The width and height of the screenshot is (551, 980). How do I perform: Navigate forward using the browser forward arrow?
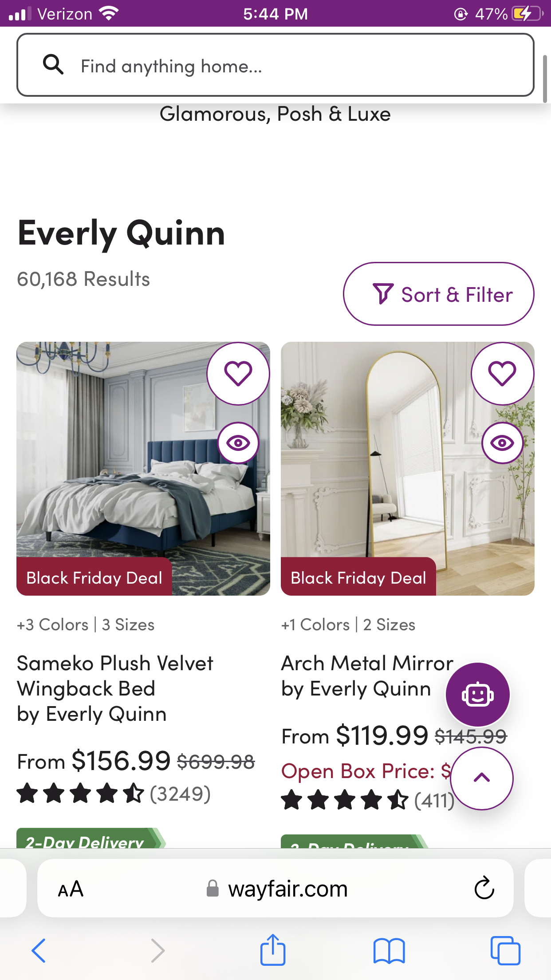(x=157, y=950)
